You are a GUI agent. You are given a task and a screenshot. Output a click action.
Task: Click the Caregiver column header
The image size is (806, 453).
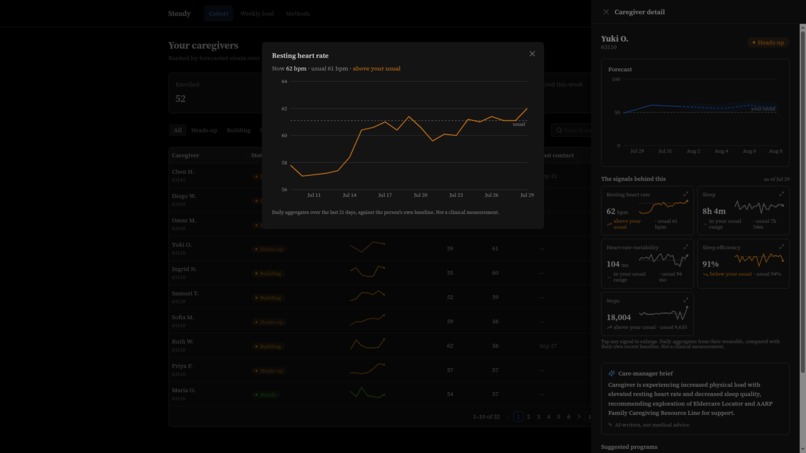[x=186, y=155]
